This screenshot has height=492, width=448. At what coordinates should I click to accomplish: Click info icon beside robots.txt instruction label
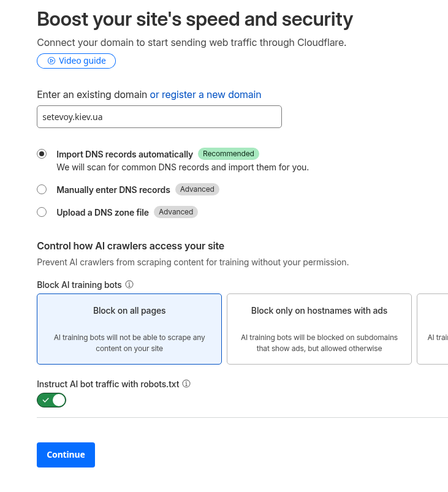[x=186, y=384]
